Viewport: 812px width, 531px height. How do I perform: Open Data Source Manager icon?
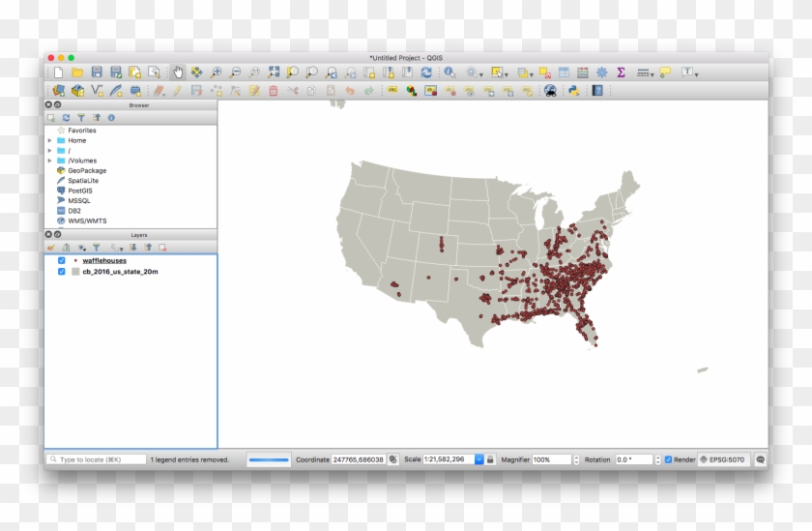[59, 91]
